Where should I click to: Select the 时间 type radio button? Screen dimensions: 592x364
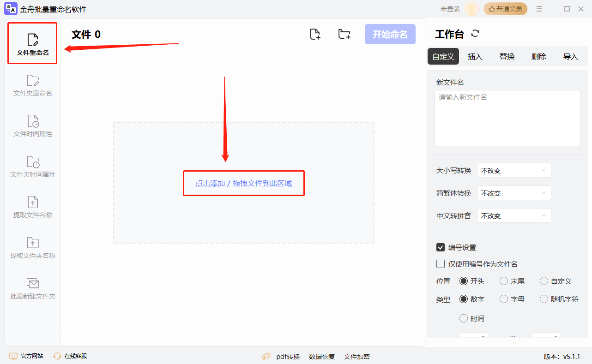464,318
